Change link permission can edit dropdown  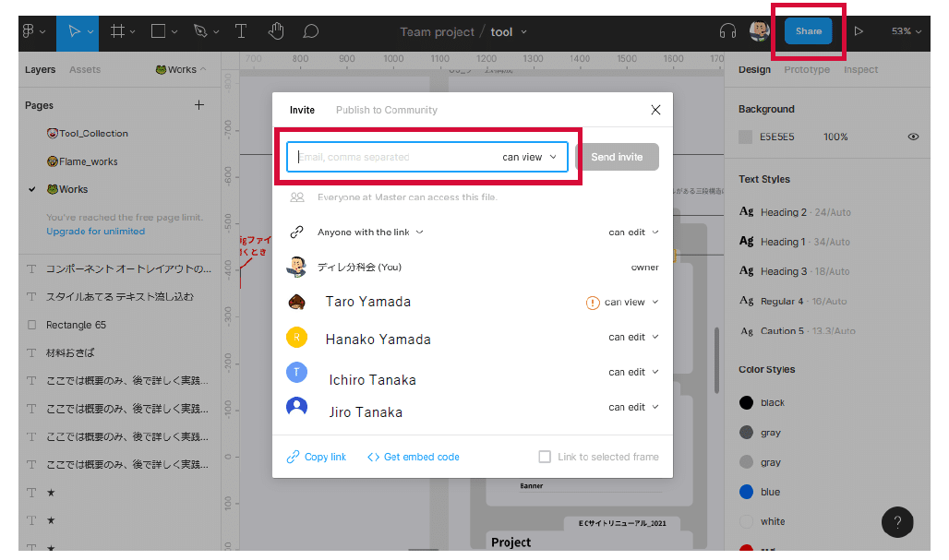633,232
